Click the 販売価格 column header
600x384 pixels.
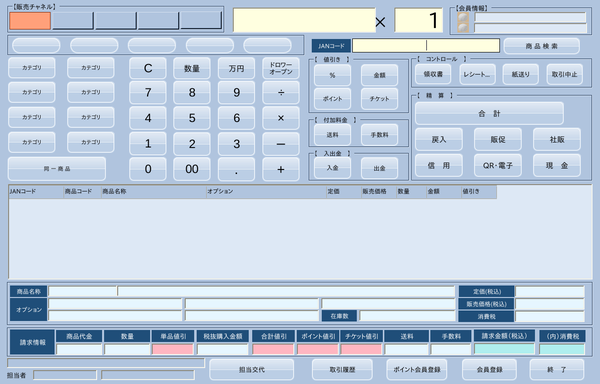click(379, 191)
